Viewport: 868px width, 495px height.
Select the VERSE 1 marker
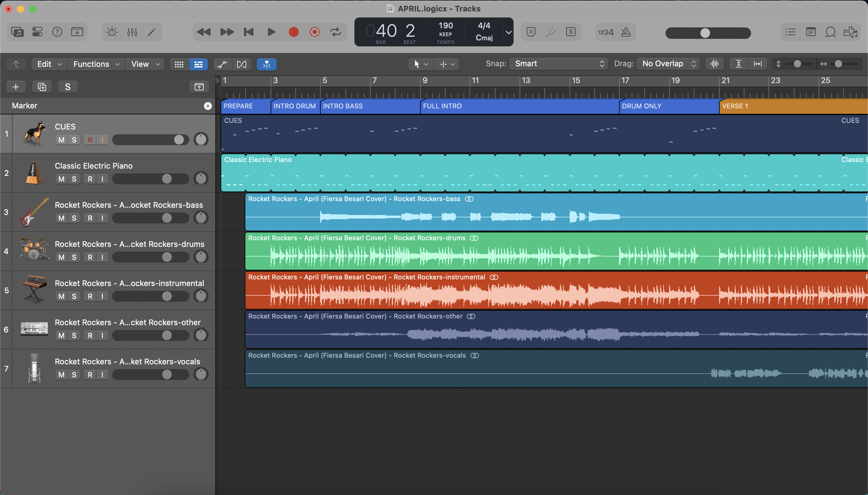tap(794, 106)
